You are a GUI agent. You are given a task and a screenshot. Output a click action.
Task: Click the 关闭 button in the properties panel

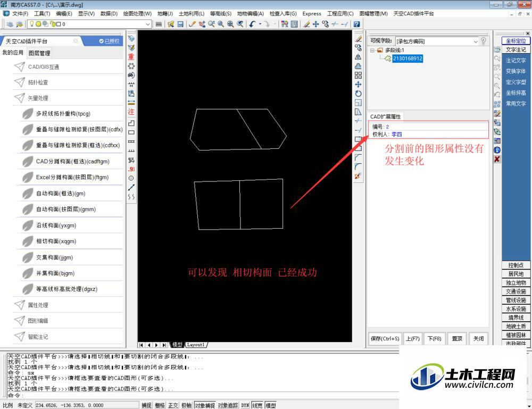pos(478,338)
